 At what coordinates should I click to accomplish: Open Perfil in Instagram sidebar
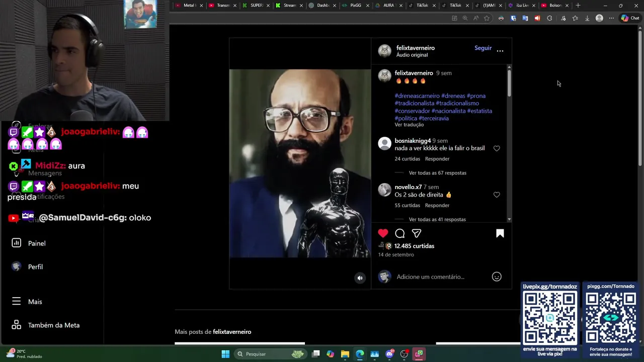pos(27,267)
